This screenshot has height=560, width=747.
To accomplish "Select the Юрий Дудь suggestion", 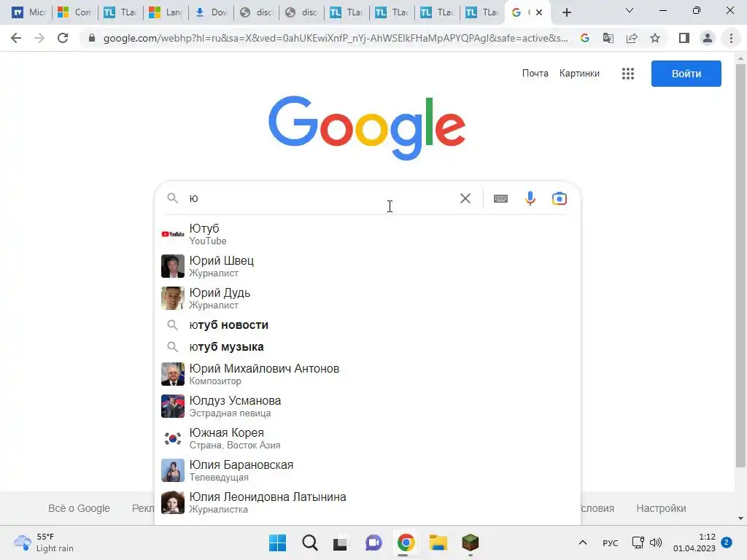I will [368, 298].
